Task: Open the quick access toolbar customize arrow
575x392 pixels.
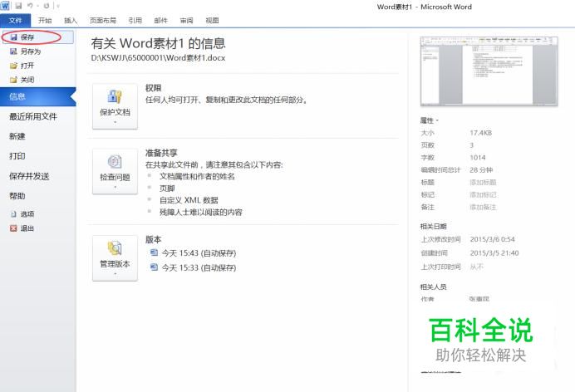Action: (58, 6)
